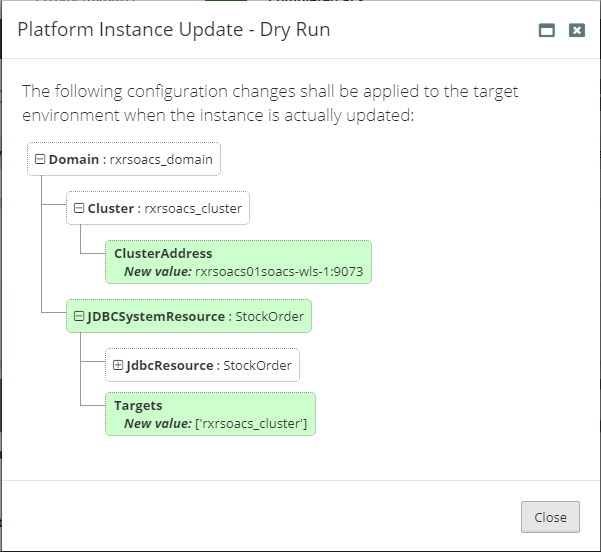The width and height of the screenshot is (601, 552).
Task: Click StockOrder name in JDBCSystemResource node
Action: pos(269,316)
